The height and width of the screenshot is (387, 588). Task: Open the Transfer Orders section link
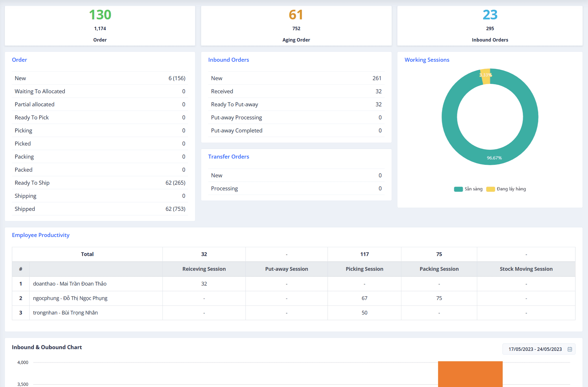pyautogui.click(x=229, y=156)
